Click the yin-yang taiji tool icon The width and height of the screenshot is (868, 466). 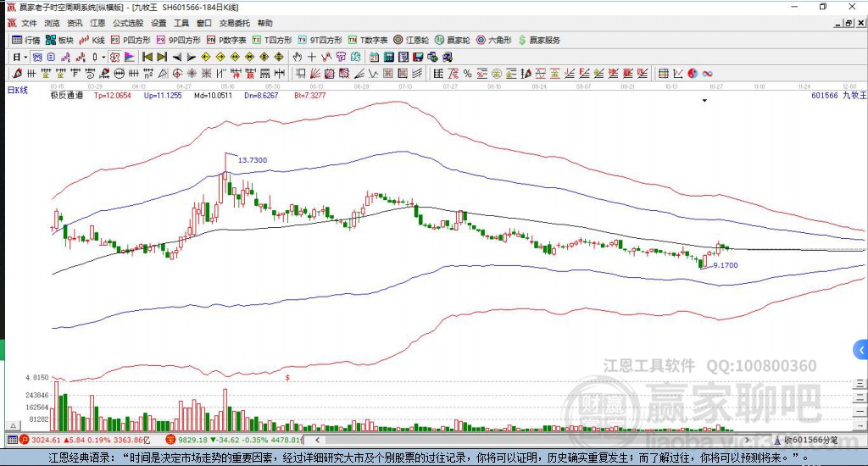[x=693, y=74]
